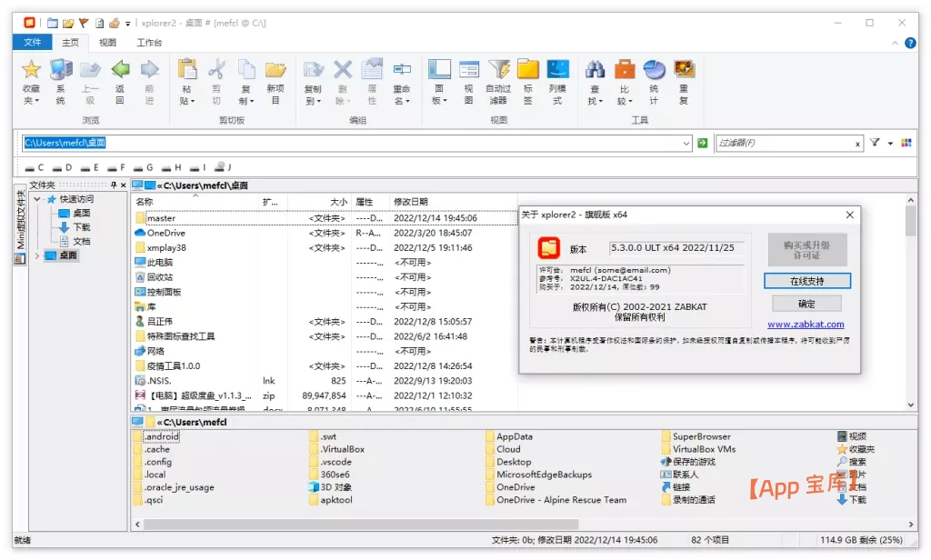Open the address bar path dropdown
This screenshot has height=560, width=931.
(x=686, y=143)
